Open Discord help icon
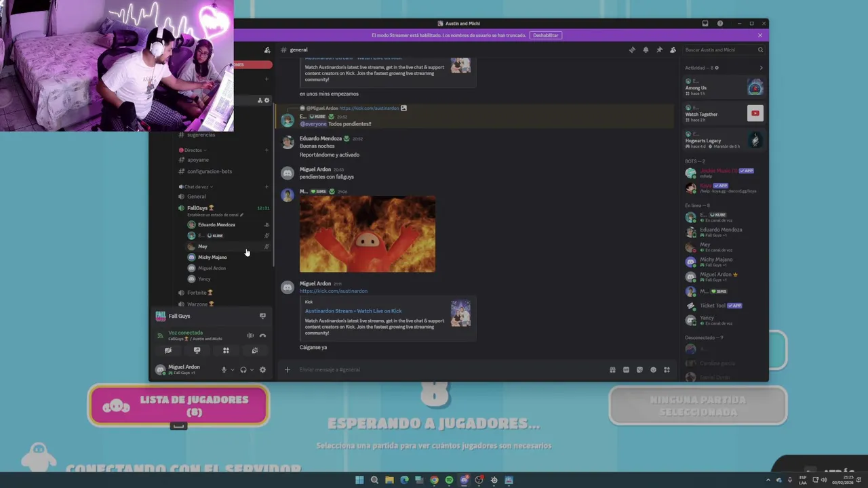Screen dimensions: 868x488 (720, 24)
